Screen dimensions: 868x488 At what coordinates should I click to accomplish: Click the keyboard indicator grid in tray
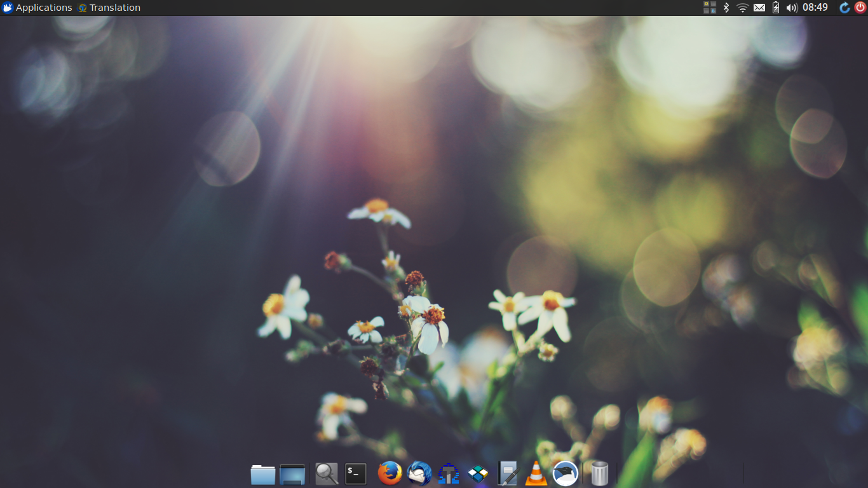(x=709, y=8)
